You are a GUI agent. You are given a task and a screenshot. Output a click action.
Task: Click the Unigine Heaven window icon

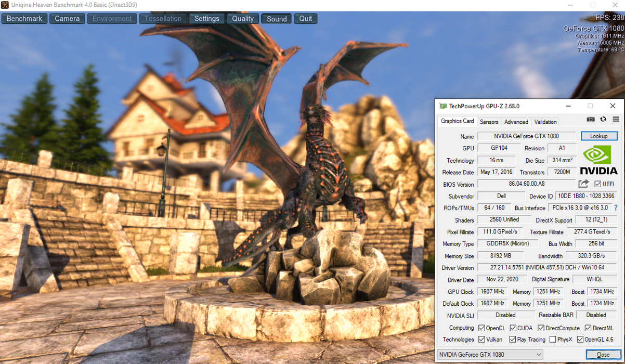[5, 5]
